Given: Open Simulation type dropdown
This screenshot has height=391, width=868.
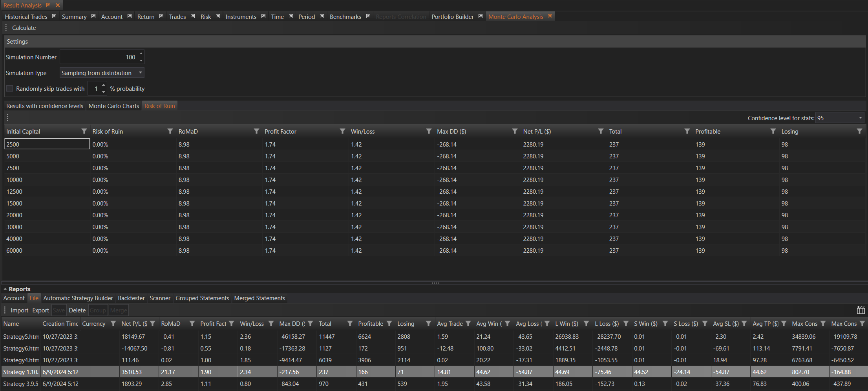Looking at the screenshot, I should pyautogui.click(x=140, y=73).
